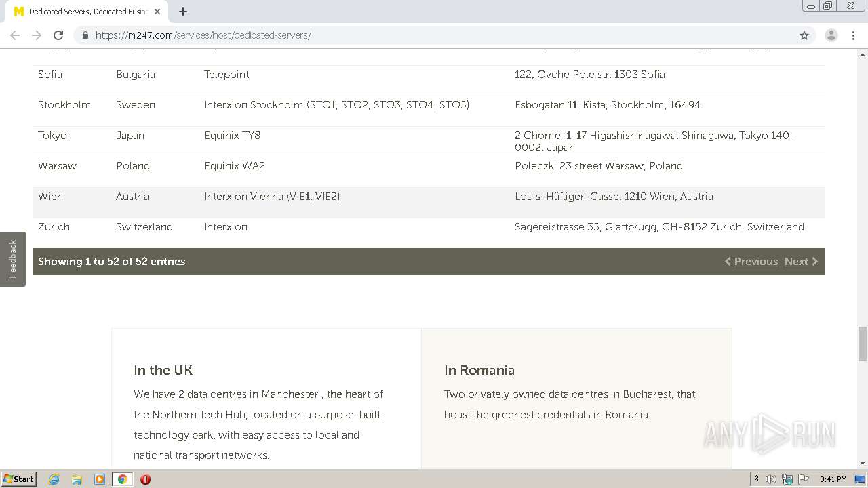Reload the page with refresh icon

click(58, 35)
